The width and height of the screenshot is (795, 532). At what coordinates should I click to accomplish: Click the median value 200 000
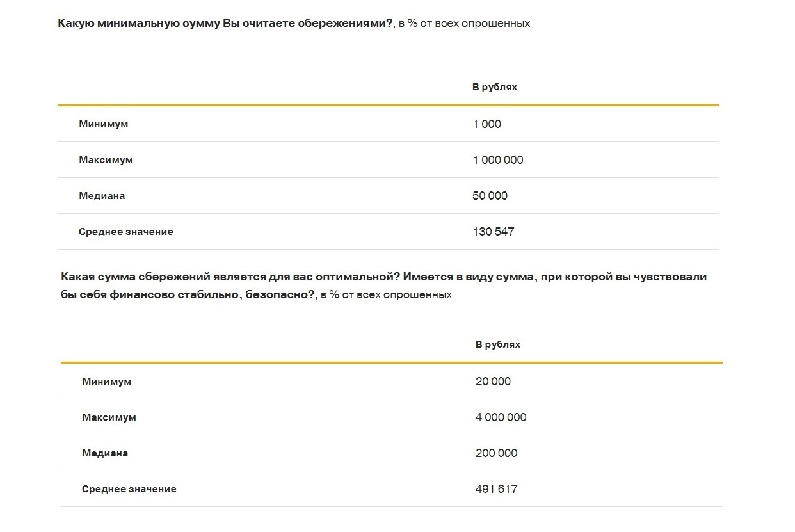tap(496, 453)
